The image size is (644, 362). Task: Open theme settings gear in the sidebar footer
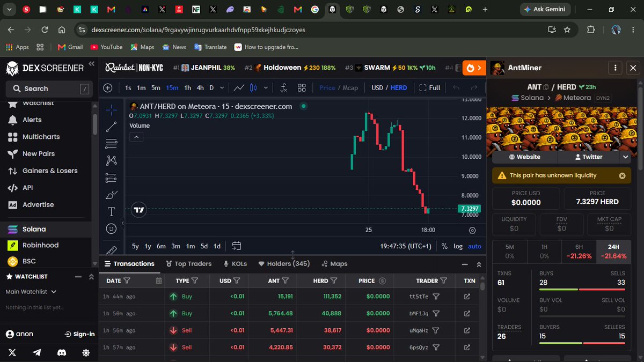(x=86, y=352)
